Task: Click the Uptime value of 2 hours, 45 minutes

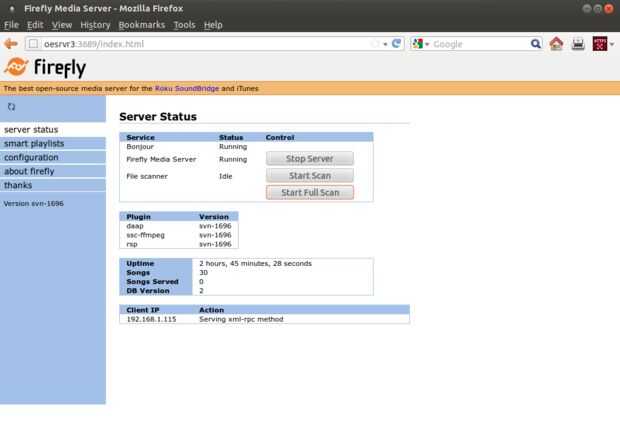Action: [x=255, y=264]
